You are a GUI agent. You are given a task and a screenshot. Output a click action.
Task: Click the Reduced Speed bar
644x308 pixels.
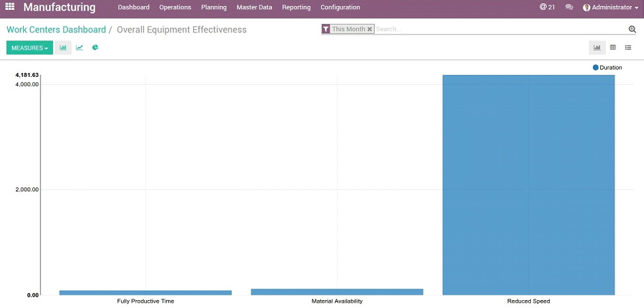coord(528,185)
